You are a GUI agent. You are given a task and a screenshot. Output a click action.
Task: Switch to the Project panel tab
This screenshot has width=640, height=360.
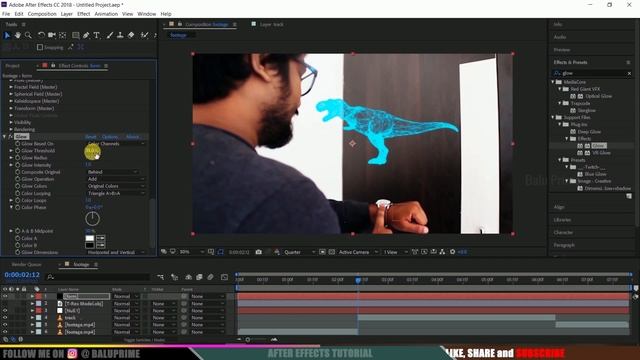tap(12, 66)
